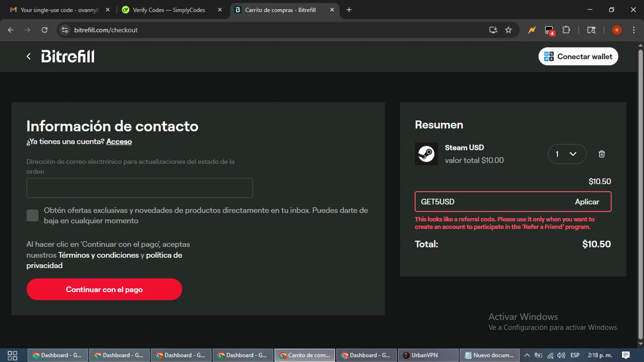Screen dimensions: 644x362
Task: Expand the Steam USD quantity dropdown
Action: [x=567, y=154]
